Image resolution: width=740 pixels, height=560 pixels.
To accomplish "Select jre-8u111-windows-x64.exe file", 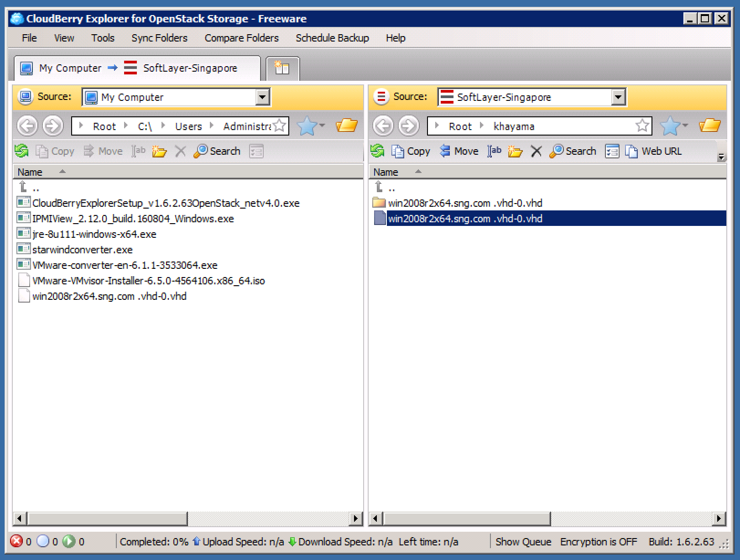I will [94, 234].
